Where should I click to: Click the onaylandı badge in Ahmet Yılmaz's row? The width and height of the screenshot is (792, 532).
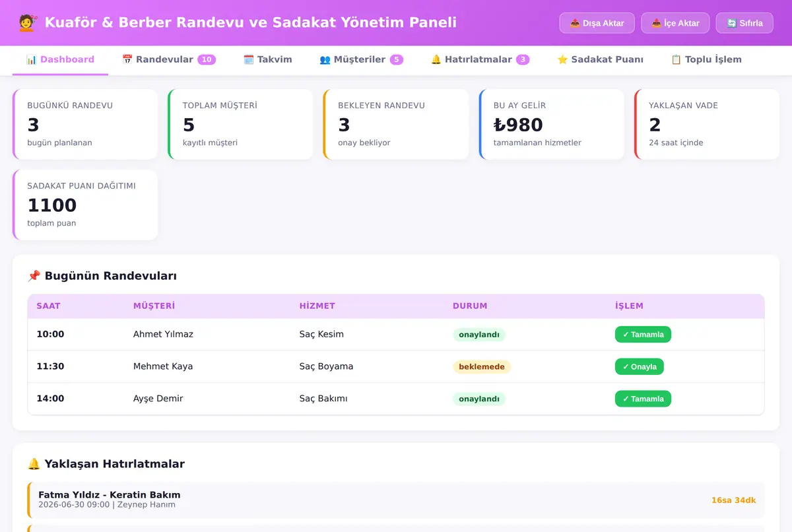click(479, 335)
